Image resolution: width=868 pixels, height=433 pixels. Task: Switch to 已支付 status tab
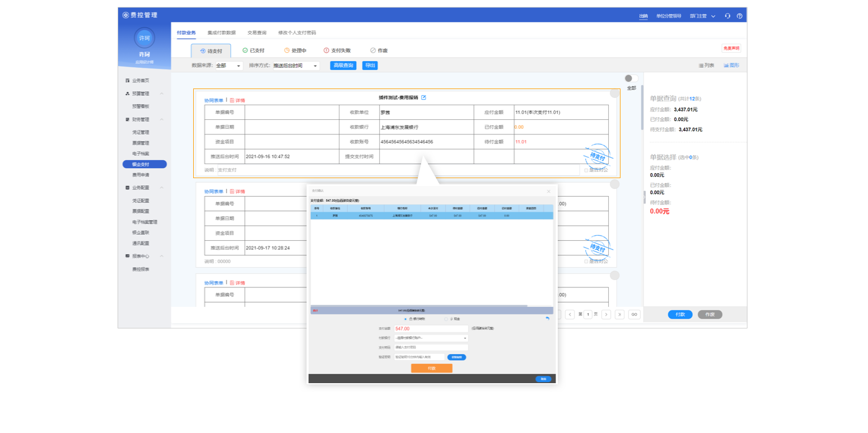(253, 50)
